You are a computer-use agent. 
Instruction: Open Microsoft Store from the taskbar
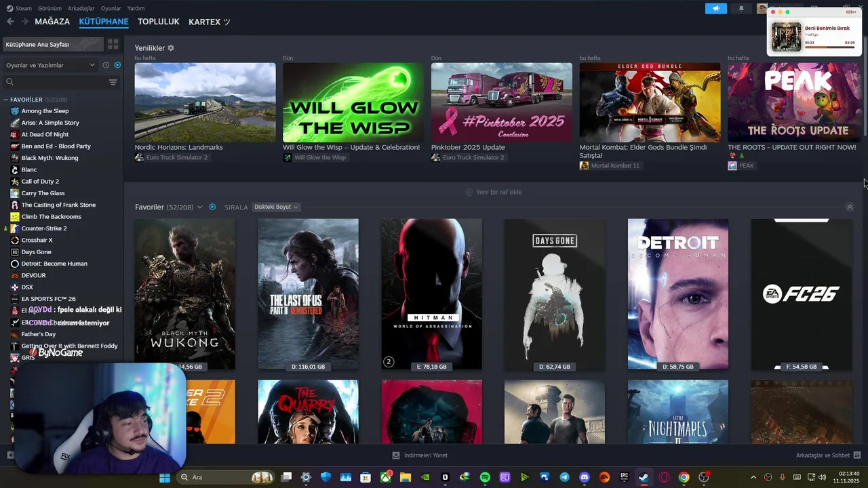point(366,477)
